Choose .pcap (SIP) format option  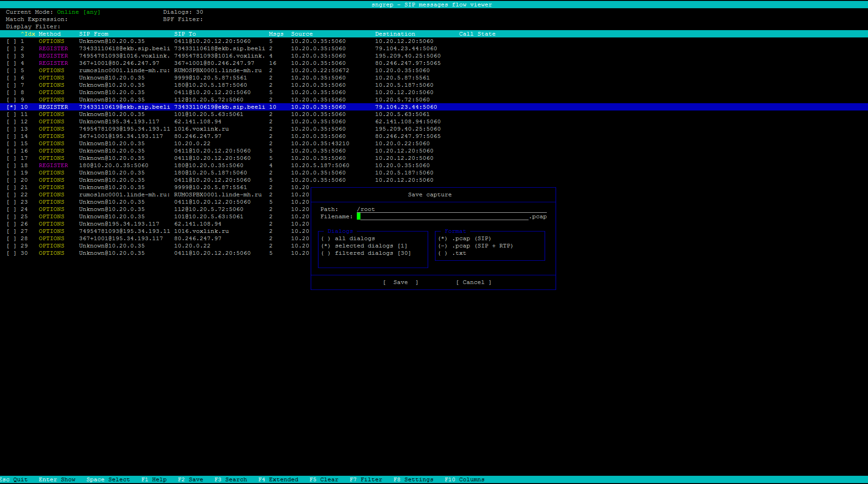click(x=465, y=238)
